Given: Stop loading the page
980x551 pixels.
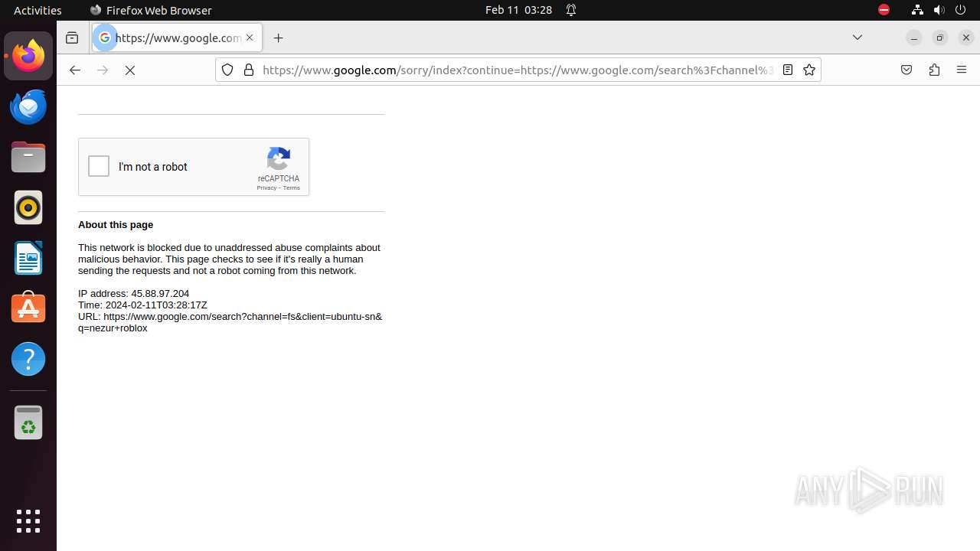Looking at the screenshot, I should pos(130,70).
